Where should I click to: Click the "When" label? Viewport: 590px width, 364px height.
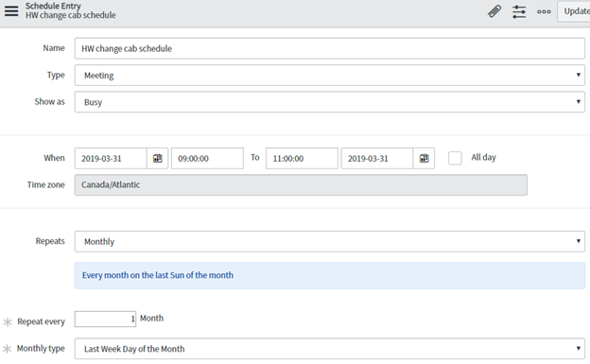[x=54, y=158]
